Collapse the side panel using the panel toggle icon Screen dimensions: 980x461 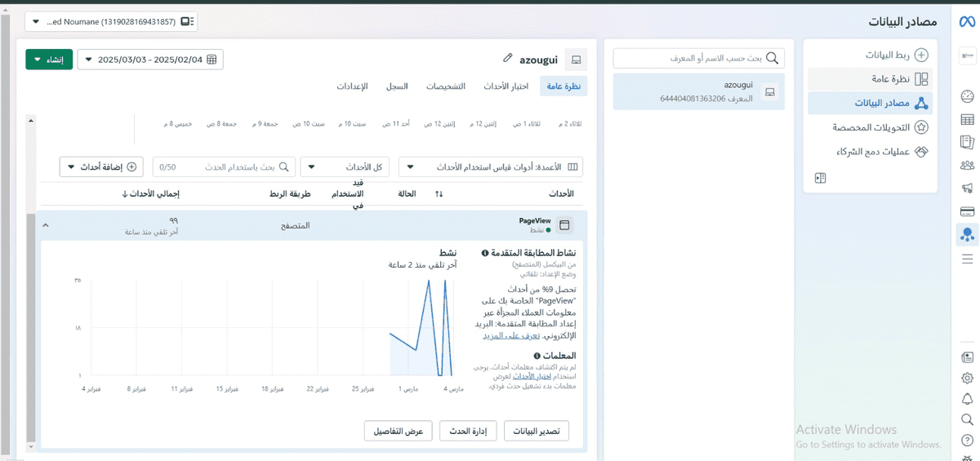pos(821,178)
